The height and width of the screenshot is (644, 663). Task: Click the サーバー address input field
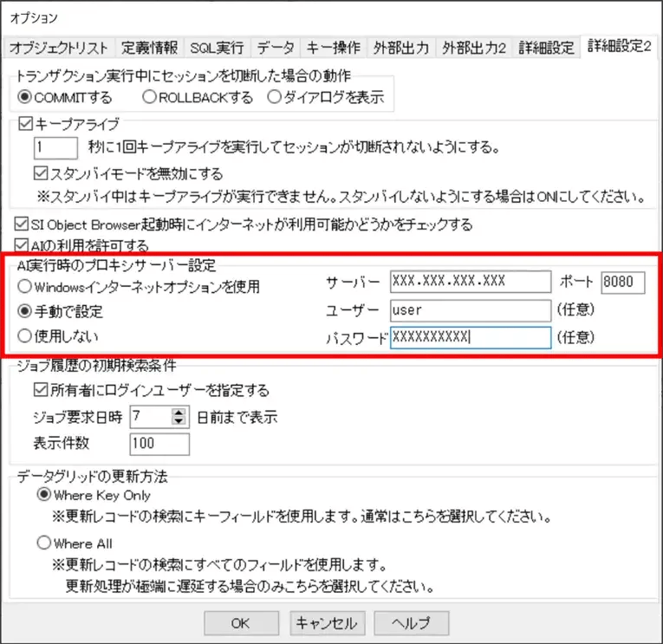[x=470, y=283]
